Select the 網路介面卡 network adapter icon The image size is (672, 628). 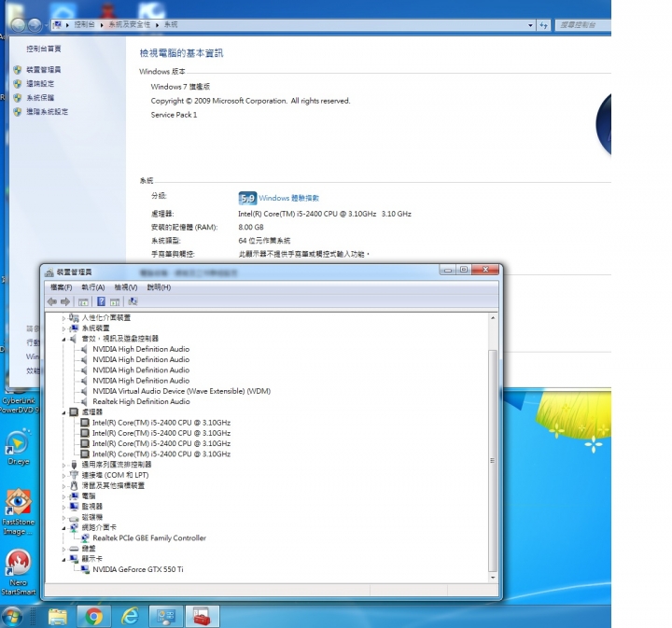click(x=74, y=527)
